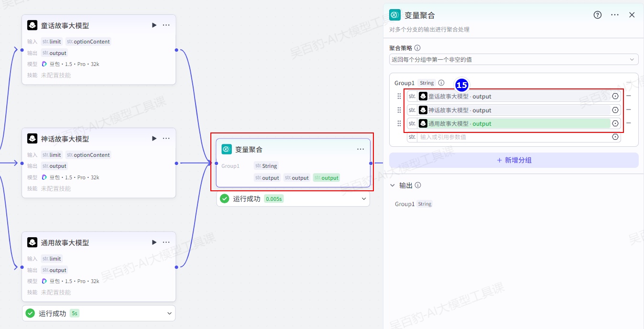The image size is (644, 329).
Task: Open the panel header more-options menu
Action: click(x=615, y=15)
